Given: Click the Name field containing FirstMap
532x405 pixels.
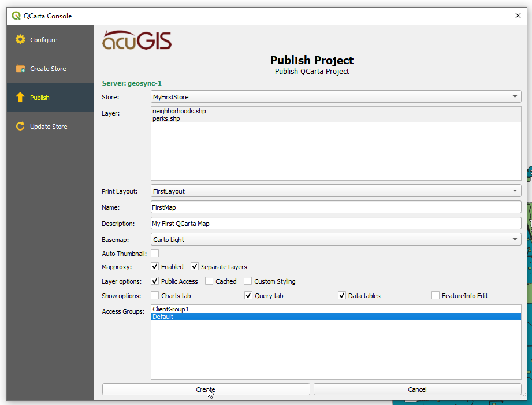Looking at the screenshot, I should coord(336,207).
